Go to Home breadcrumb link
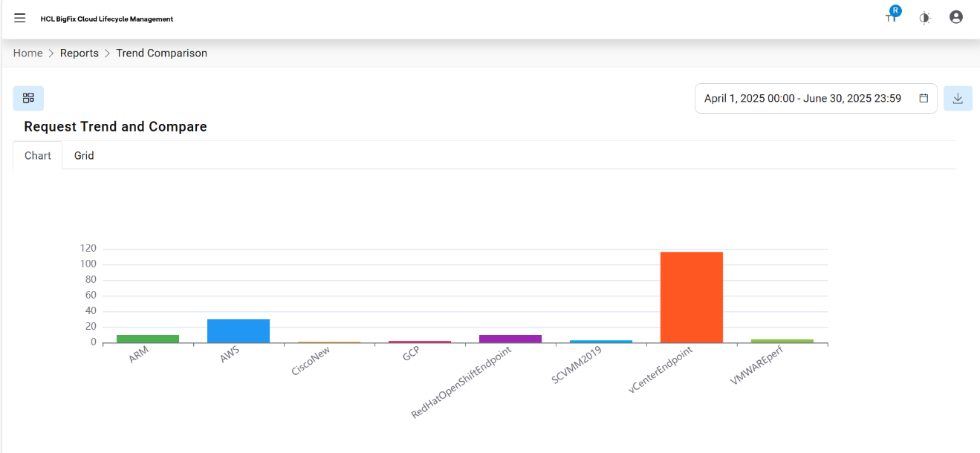Screen dimensions: 980x453 click(x=28, y=53)
